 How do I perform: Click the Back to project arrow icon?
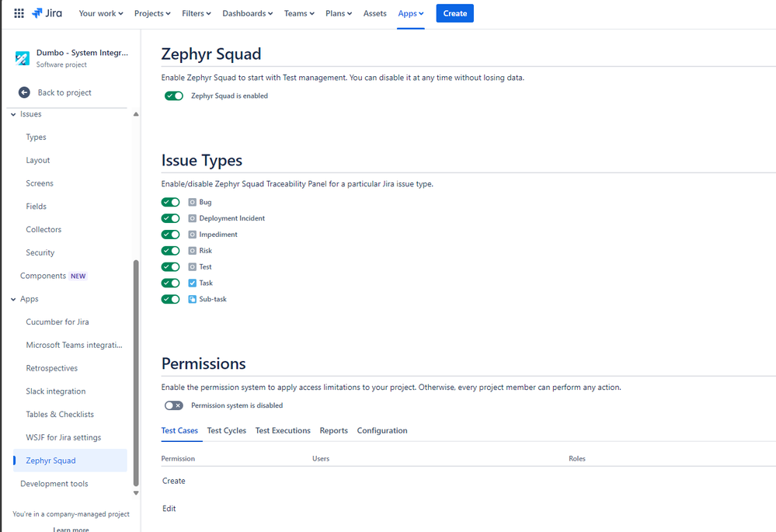tap(24, 92)
